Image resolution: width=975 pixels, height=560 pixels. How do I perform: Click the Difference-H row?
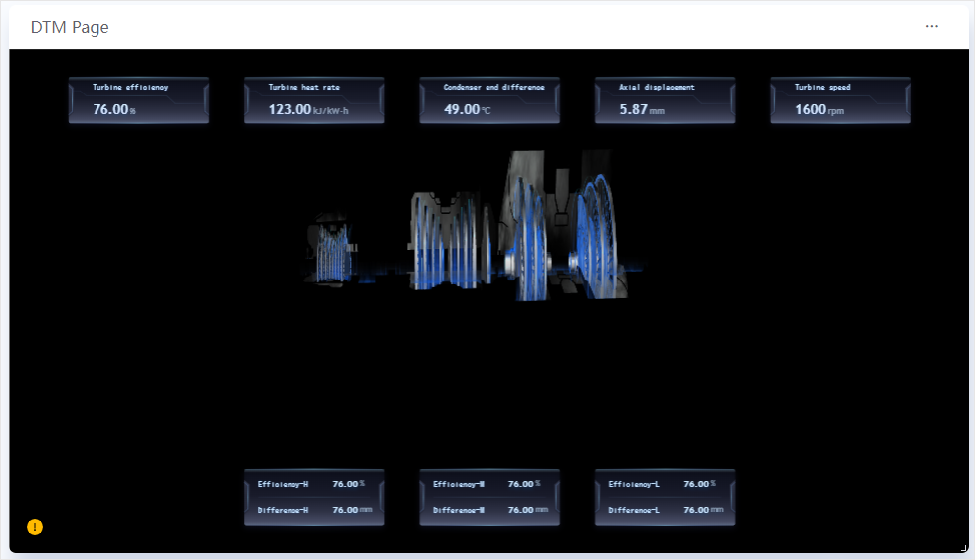(x=313, y=510)
